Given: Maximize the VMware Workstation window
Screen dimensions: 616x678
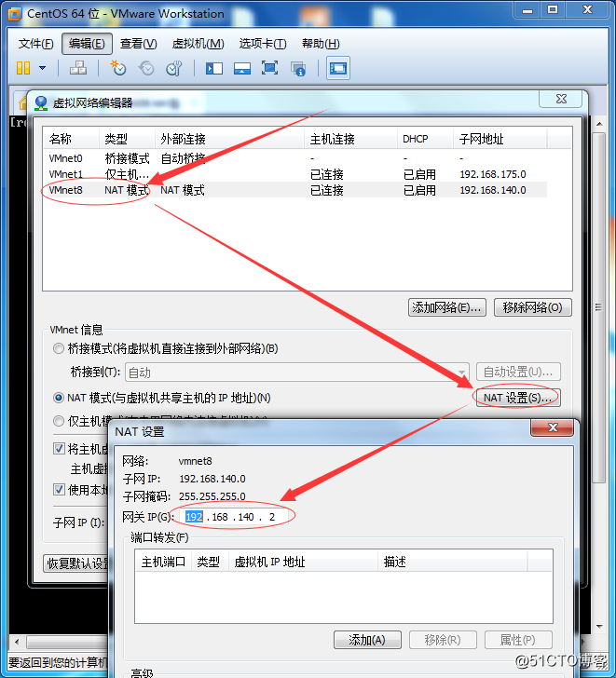Looking at the screenshot, I should pyautogui.click(x=553, y=10).
